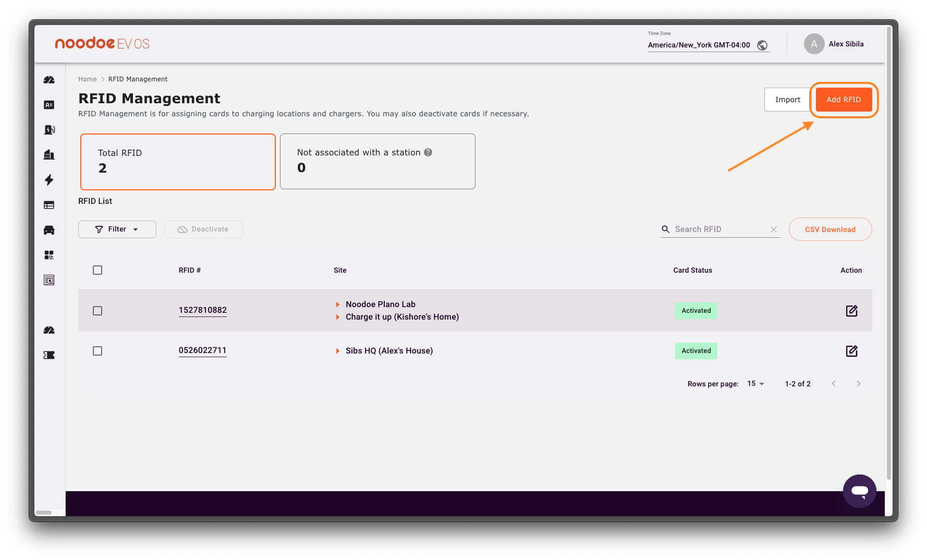
Task: Open the buildings sidebar icon
Action: [49, 155]
